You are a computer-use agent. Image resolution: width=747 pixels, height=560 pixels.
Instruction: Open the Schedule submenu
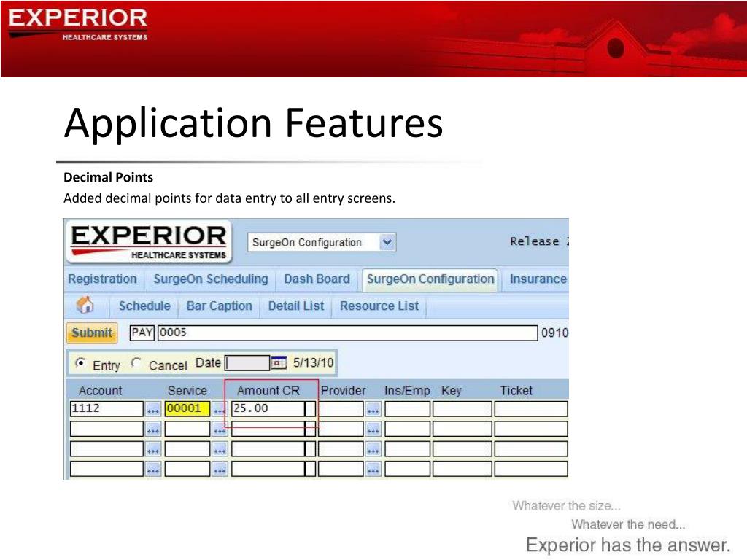click(144, 306)
